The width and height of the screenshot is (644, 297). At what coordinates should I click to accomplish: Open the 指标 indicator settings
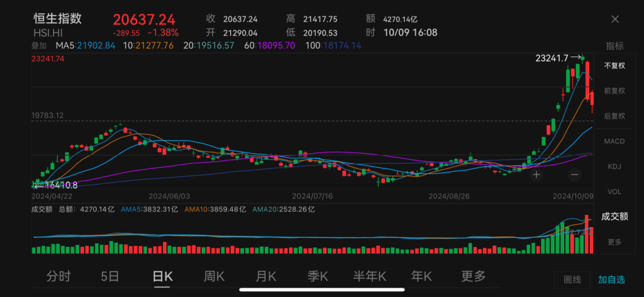pyautogui.click(x=614, y=46)
